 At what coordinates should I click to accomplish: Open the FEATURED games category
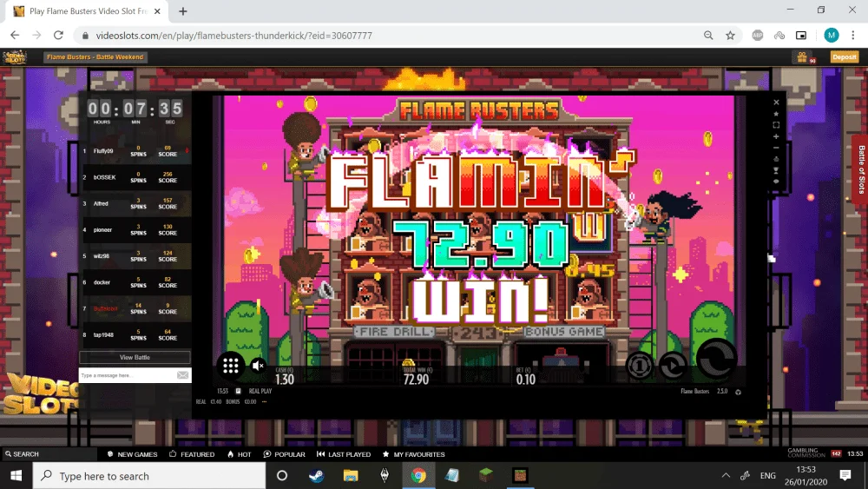click(x=192, y=454)
